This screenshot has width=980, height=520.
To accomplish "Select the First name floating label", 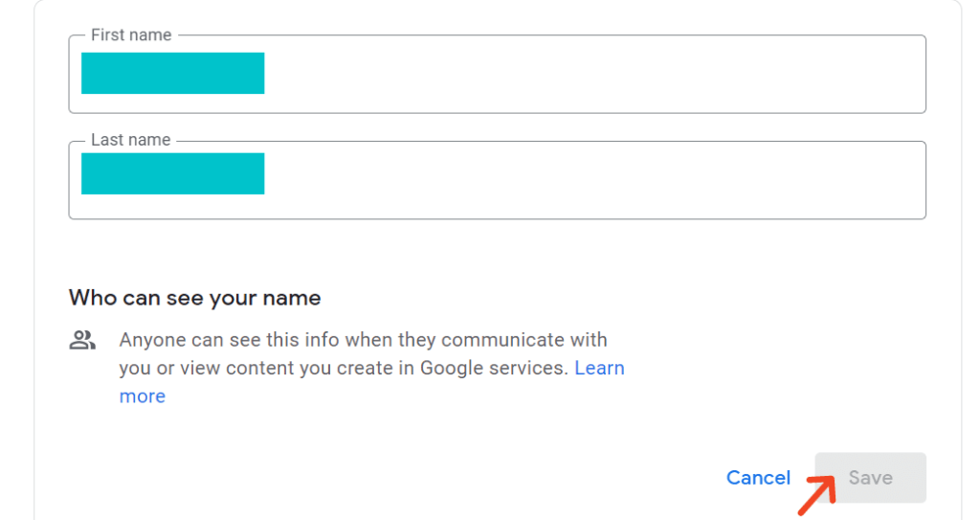I will pos(131,35).
